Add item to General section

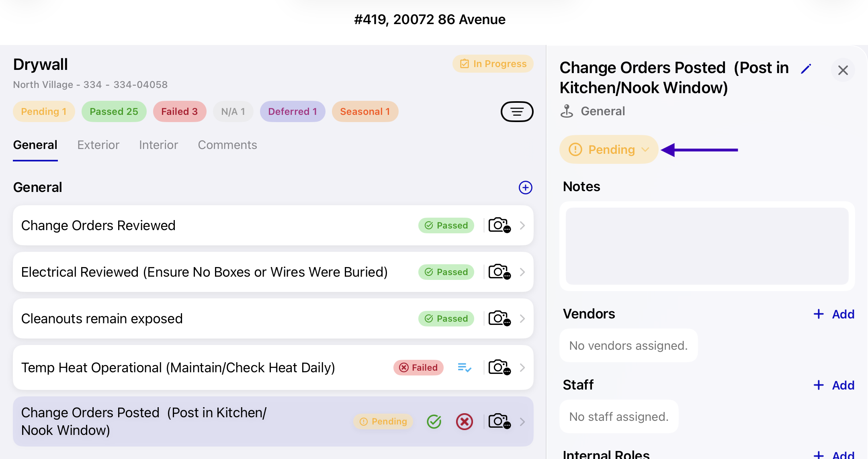525,188
